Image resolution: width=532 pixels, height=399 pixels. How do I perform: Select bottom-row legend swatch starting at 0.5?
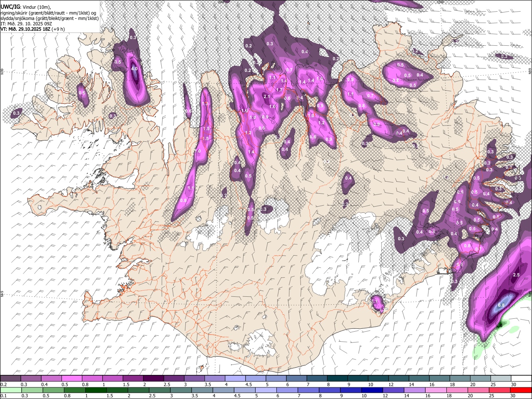(54, 390)
